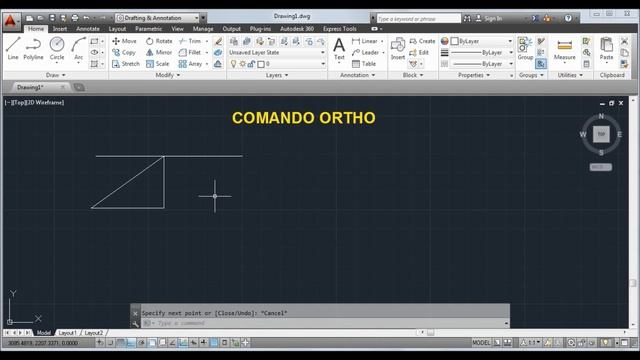Toggle layer on/off lightbulb icon
The height and width of the screenshot is (360, 640).
[233, 64]
